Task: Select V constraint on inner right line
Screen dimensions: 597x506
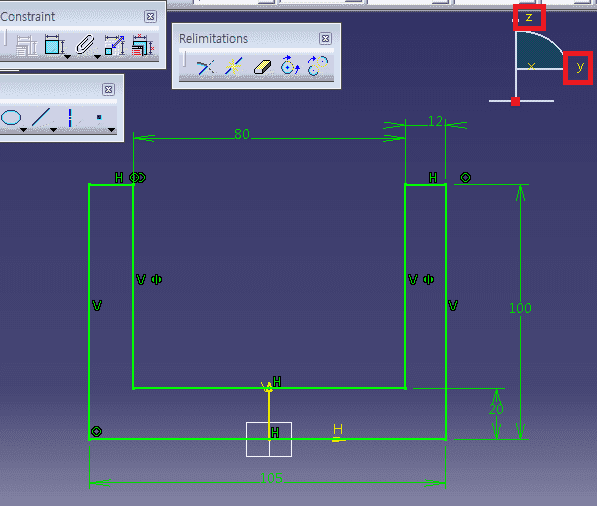Action: click(x=413, y=280)
